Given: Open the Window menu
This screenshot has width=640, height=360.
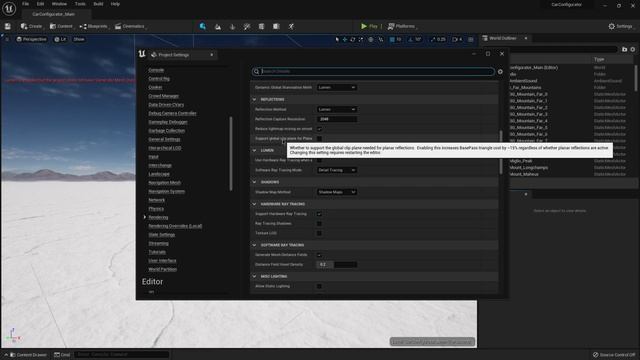Looking at the screenshot, I should tap(59, 4).
